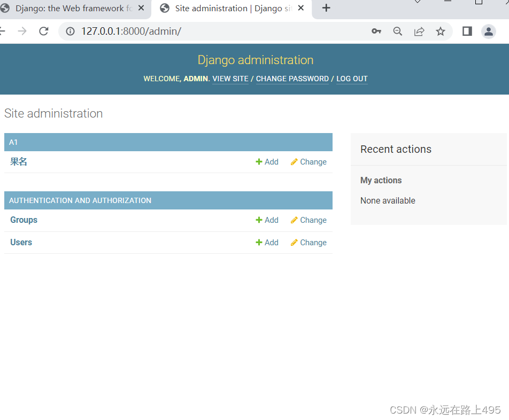The image size is (509, 420).
Task: Click the address bar URL 127.0.0.1:8000/admin/
Action: click(131, 31)
